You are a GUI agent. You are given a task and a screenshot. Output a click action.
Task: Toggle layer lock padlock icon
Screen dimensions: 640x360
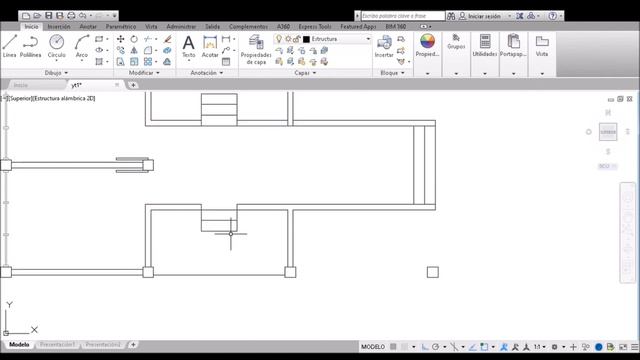(x=296, y=39)
